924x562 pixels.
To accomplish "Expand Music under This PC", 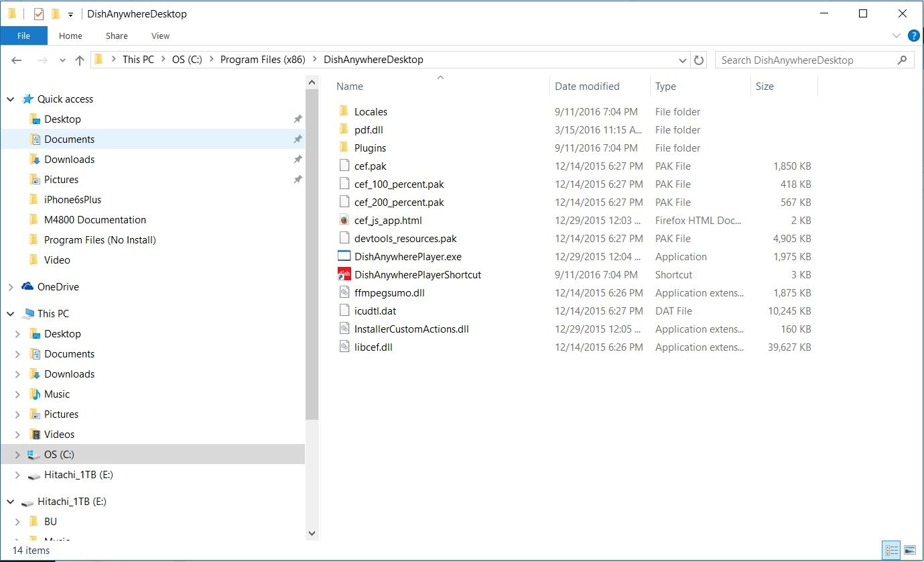I will point(18,394).
